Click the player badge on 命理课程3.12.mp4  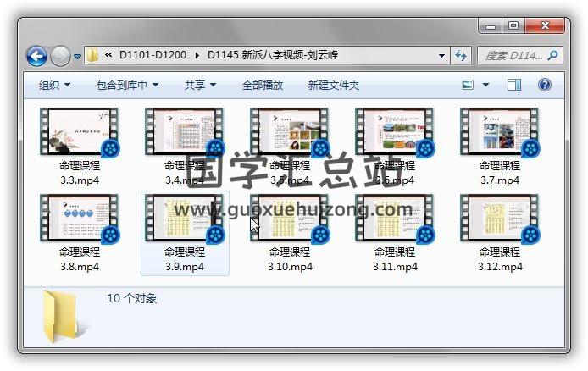coord(530,235)
